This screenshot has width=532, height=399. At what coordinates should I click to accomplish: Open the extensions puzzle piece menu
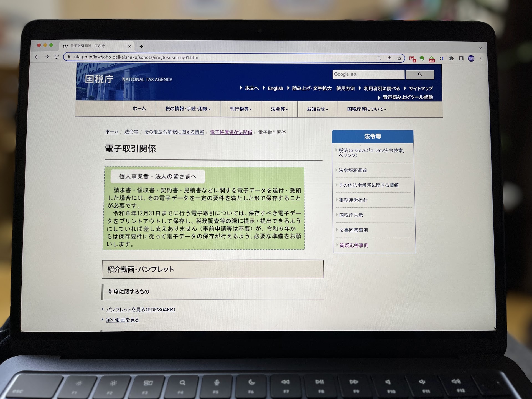click(451, 59)
